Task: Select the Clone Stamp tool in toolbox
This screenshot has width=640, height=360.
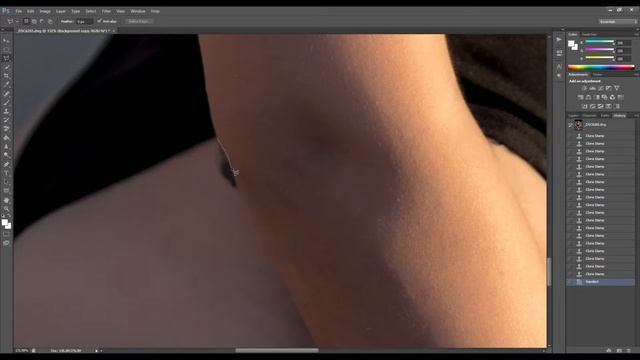Action: click(x=6, y=111)
